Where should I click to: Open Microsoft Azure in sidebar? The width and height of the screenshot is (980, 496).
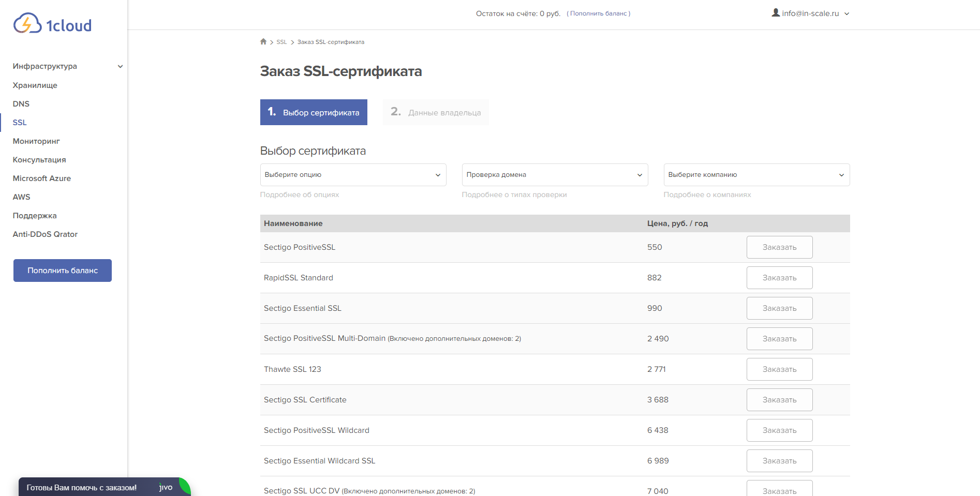[42, 178]
